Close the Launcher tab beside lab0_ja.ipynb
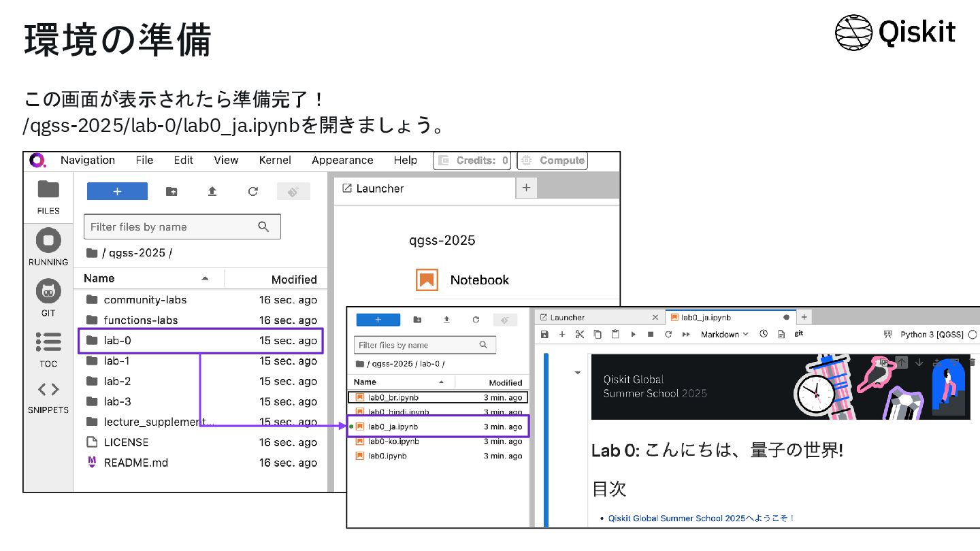 (x=655, y=317)
